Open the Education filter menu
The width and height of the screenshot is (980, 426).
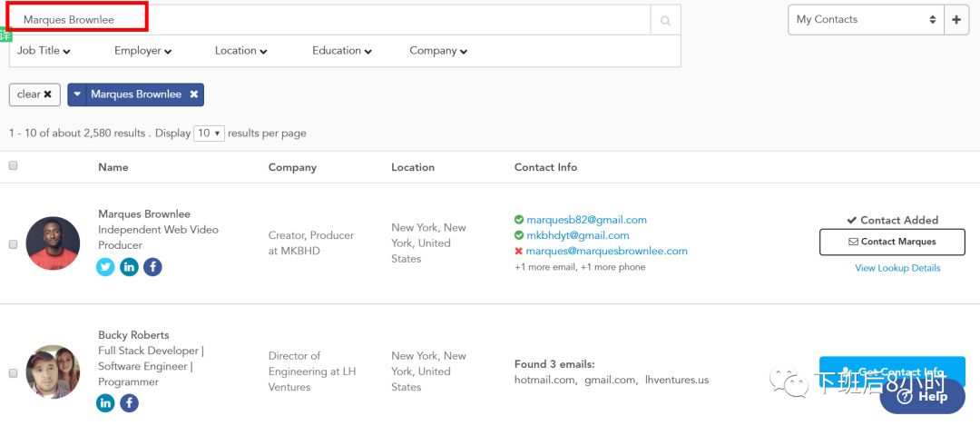[341, 51]
